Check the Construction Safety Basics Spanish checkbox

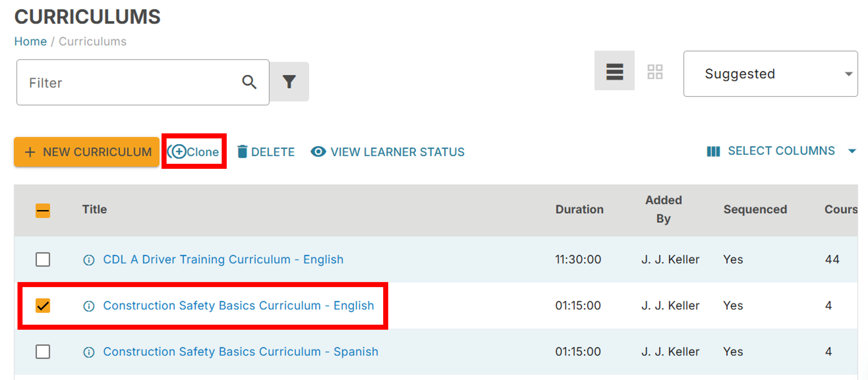click(x=43, y=352)
